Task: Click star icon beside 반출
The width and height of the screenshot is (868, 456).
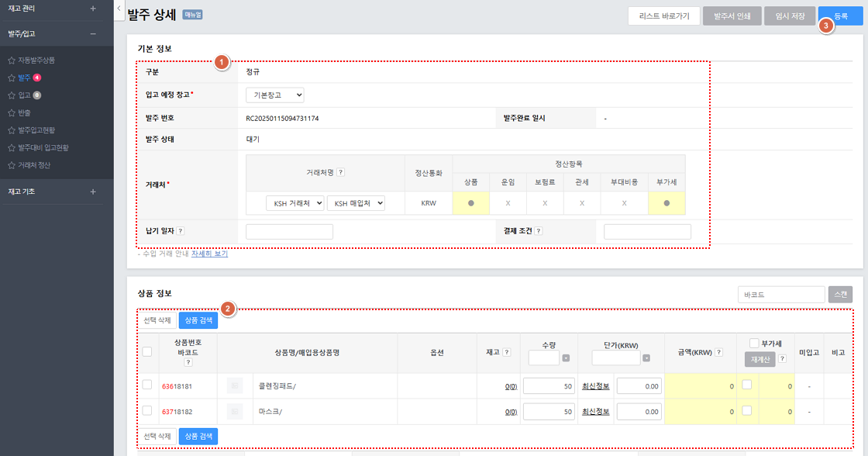Action: coord(11,113)
